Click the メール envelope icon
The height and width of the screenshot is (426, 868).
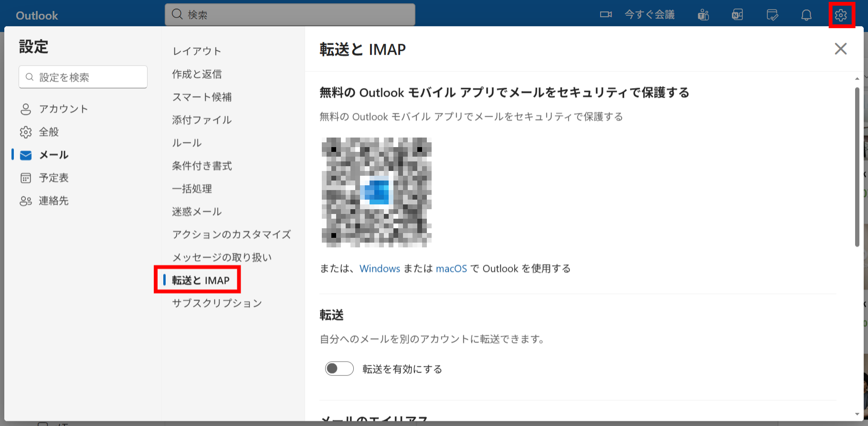coord(26,155)
